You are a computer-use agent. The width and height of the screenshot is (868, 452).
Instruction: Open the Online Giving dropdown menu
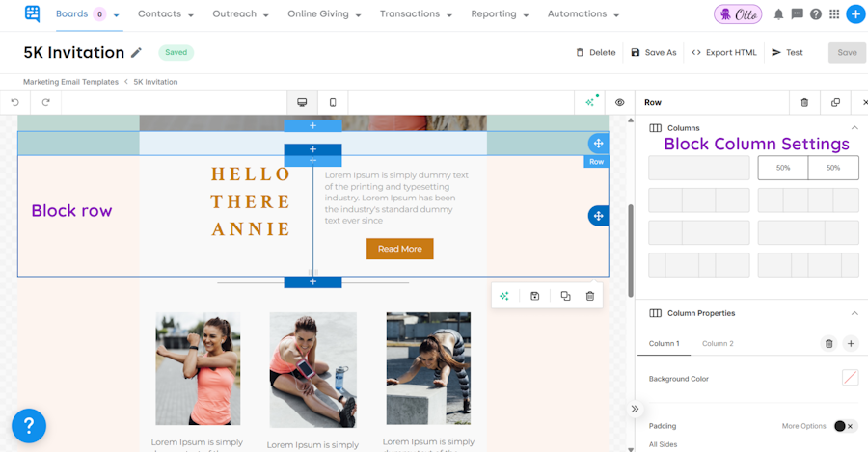(324, 14)
